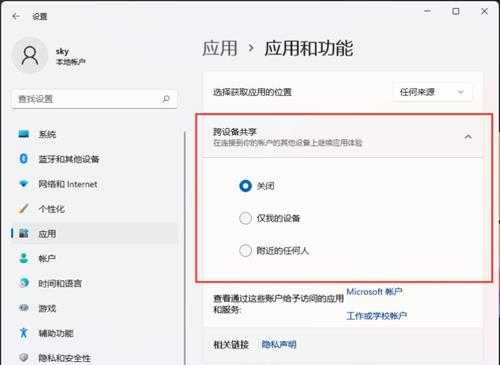
Task: Click the network Wi-Fi icon
Action: 23,184
